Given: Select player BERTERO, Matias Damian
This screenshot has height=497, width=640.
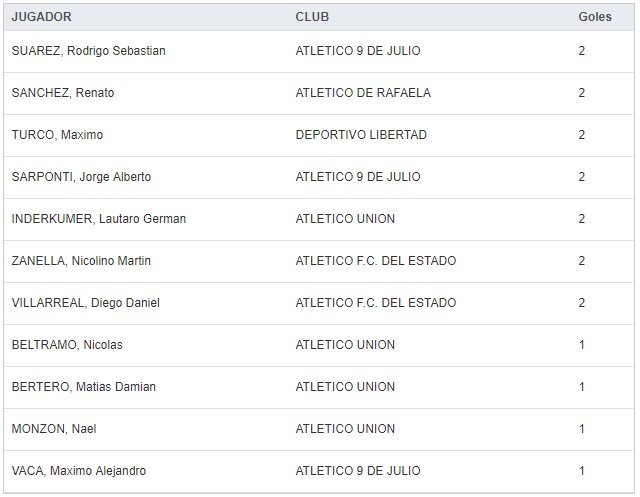Looking at the screenshot, I should coord(83,387).
